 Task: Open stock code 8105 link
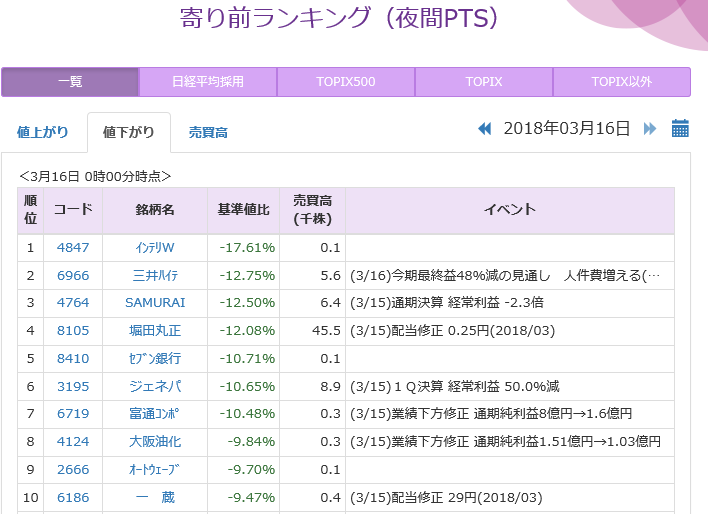(x=73, y=331)
